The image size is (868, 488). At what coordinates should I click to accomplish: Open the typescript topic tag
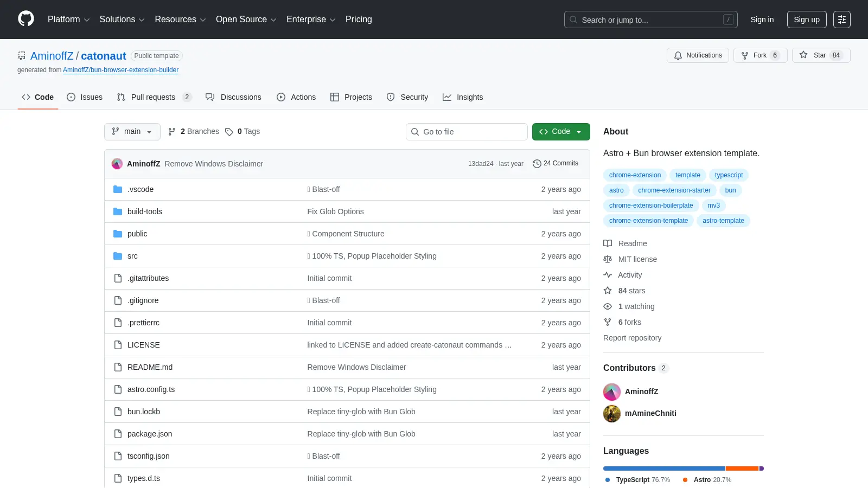click(x=729, y=175)
